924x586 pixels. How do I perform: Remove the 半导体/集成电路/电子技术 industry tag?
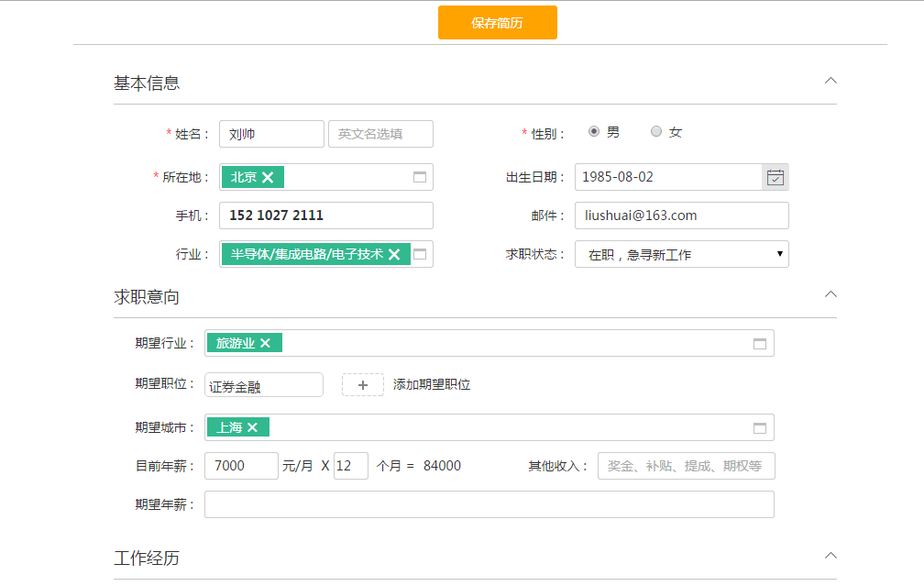[394, 254]
